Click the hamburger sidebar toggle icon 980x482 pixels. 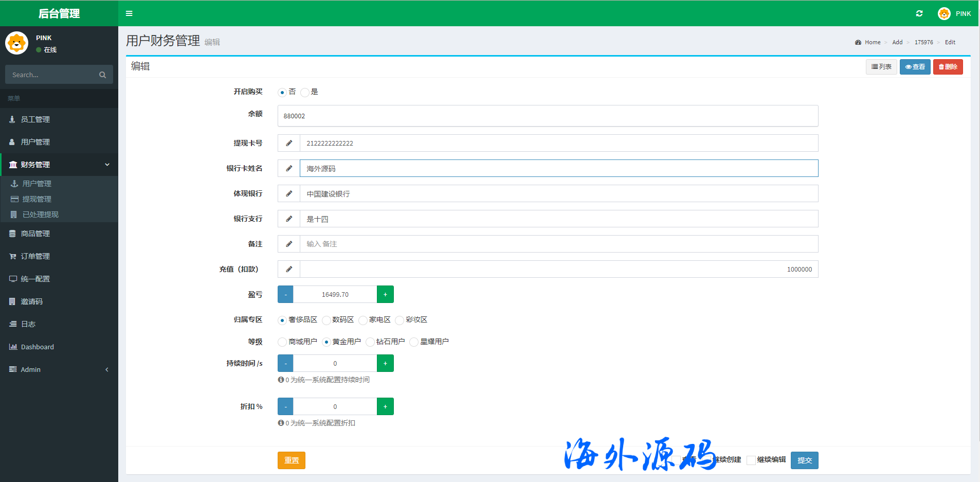pos(129,13)
